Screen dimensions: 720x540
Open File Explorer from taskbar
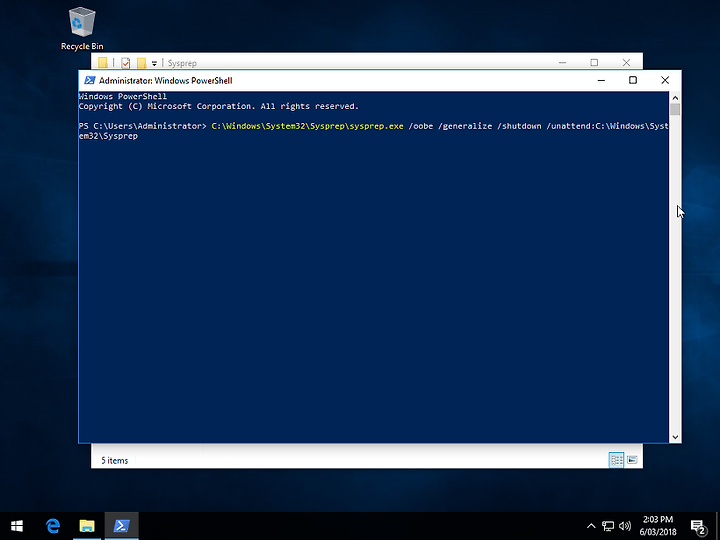(x=87, y=526)
